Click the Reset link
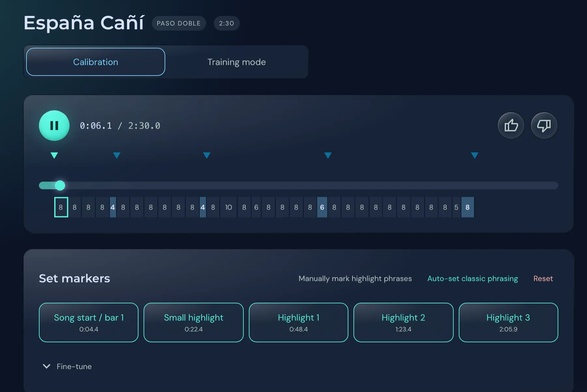Image resolution: width=587 pixels, height=392 pixels. tap(543, 279)
